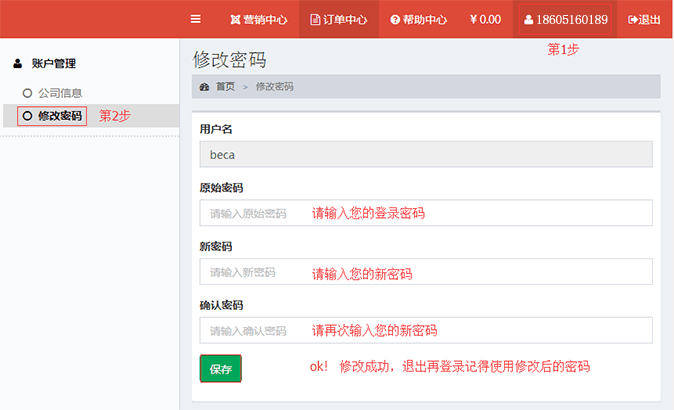
Task: Open the 帮助中心 menu label
Action: pos(425,19)
